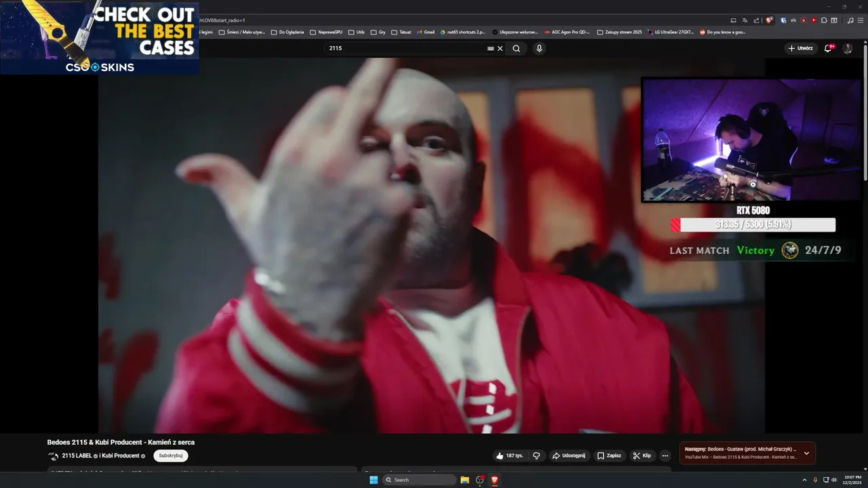Open the Śmieci / Mało używ... bookmark folder

click(x=242, y=32)
